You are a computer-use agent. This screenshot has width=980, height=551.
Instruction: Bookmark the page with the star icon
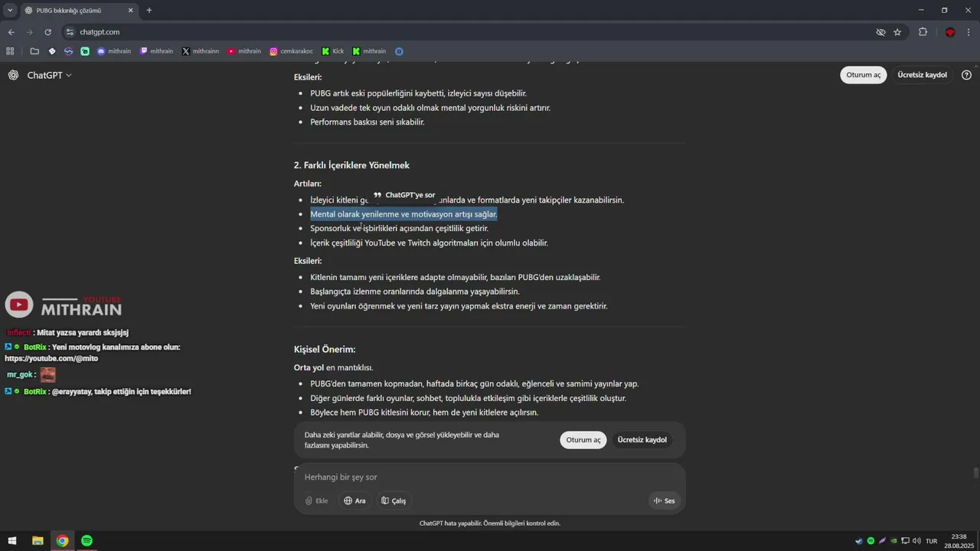897,32
